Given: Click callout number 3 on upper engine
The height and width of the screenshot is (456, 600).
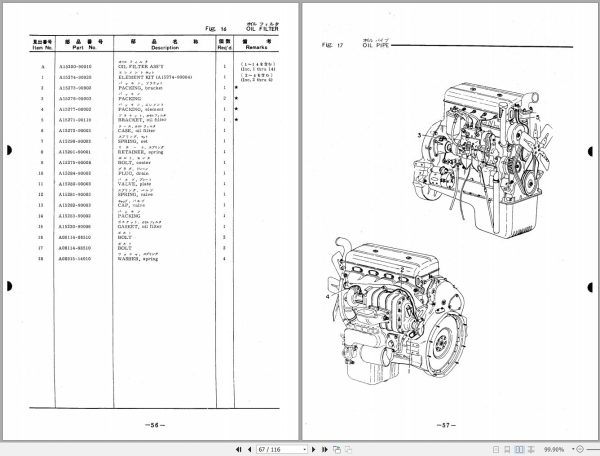Looking at the screenshot, I should (x=419, y=135).
